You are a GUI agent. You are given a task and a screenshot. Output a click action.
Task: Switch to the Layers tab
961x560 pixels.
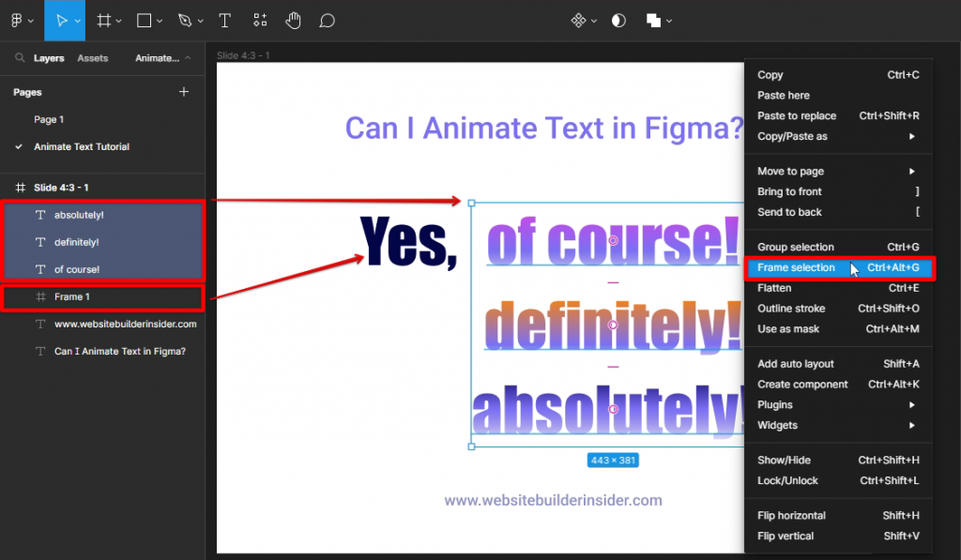coord(49,58)
